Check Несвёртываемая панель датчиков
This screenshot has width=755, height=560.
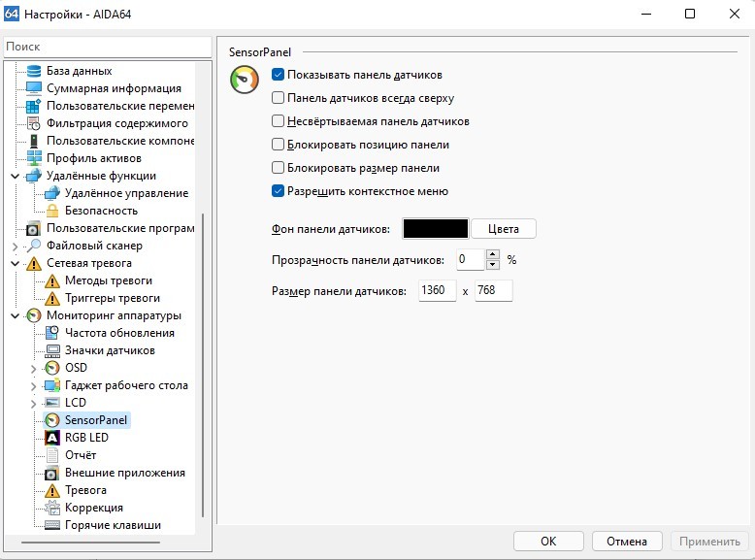click(x=278, y=121)
